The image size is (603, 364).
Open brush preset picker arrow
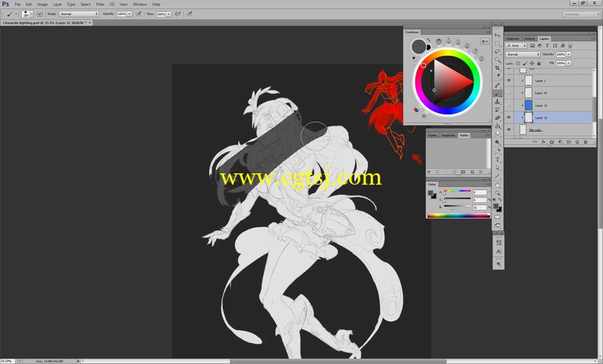click(x=32, y=14)
